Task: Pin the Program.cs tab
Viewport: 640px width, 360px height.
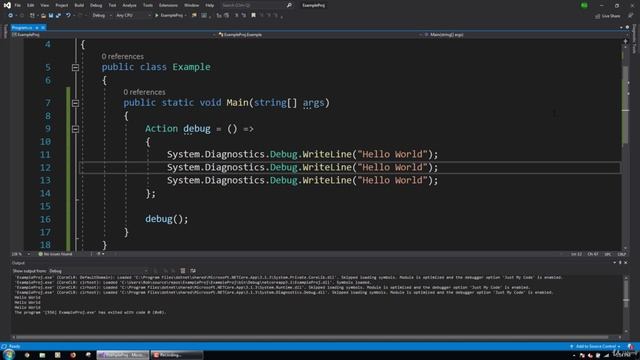Action: pos(37,27)
